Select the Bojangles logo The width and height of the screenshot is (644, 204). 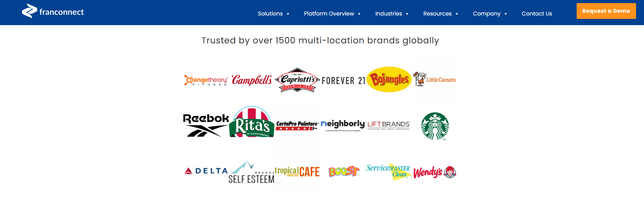tap(389, 79)
